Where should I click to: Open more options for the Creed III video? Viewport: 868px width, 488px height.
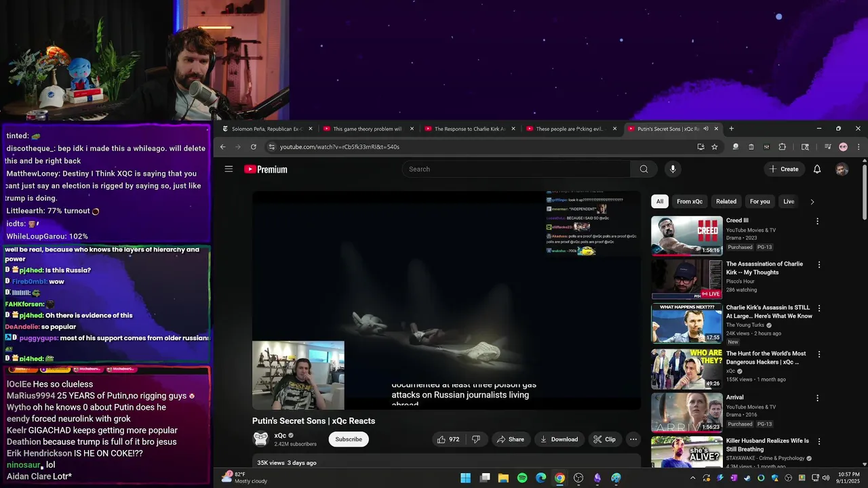[818, 221]
